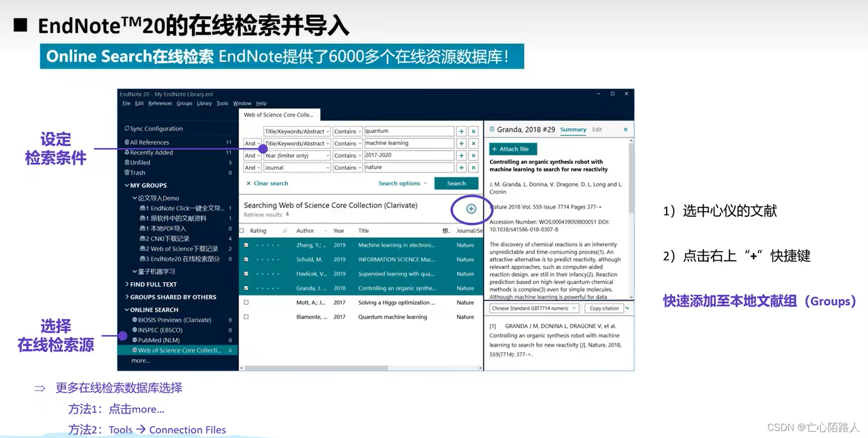The image size is (868, 438).
Task: Uncheck the Schuld, M. 2019 reference checkbox
Action: pyautogui.click(x=246, y=259)
